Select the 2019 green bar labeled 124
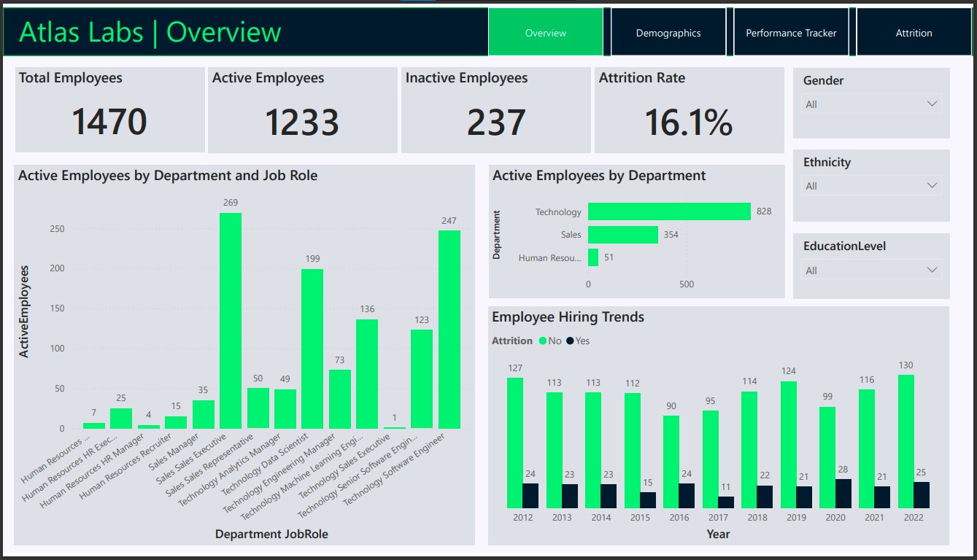The image size is (977, 560). coord(789,445)
